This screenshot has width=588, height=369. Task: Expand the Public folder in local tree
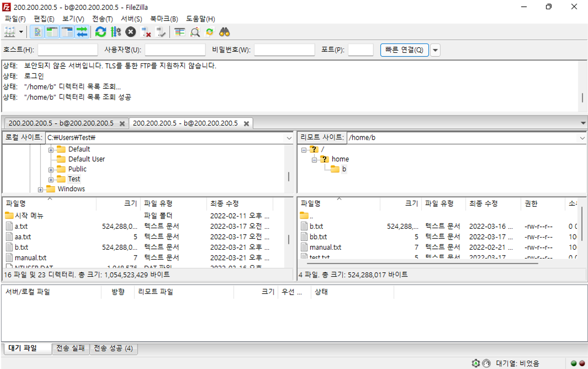pyautogui.click(x=51, y=169)
